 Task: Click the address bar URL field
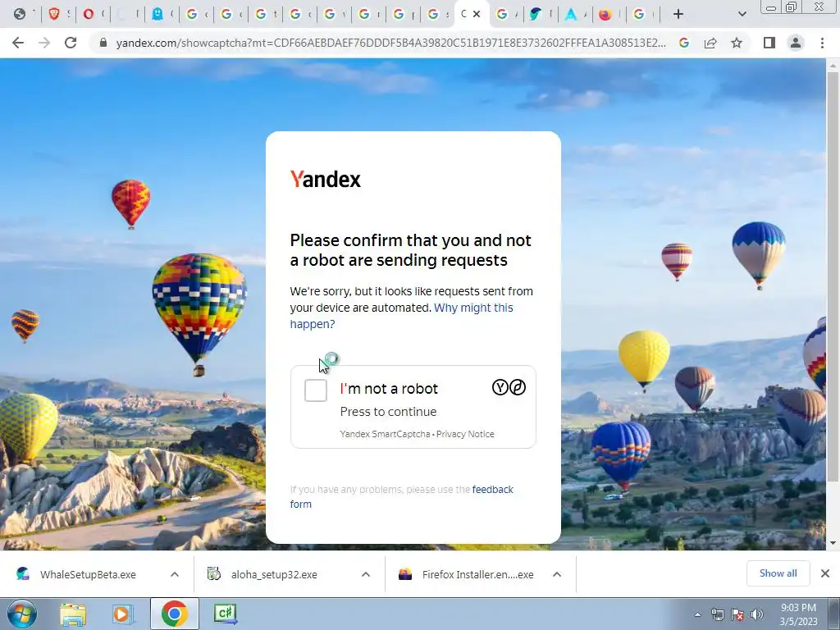[391, 43]
